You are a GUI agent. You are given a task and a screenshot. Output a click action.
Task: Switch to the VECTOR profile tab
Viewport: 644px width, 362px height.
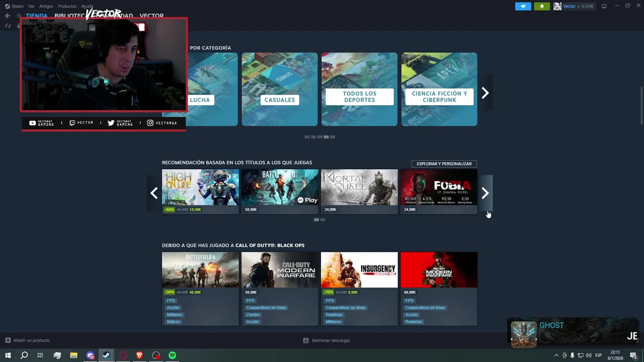[x=151, y=16]
